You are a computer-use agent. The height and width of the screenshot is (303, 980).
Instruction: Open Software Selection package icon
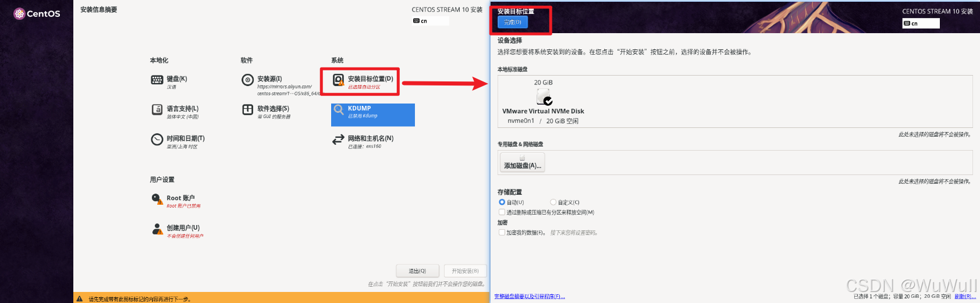pyautogui.click(x=248, y=109)
